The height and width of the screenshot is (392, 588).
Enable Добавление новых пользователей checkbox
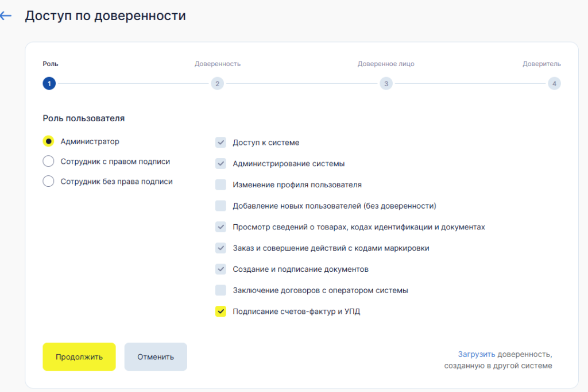click(x=220, y=205)
